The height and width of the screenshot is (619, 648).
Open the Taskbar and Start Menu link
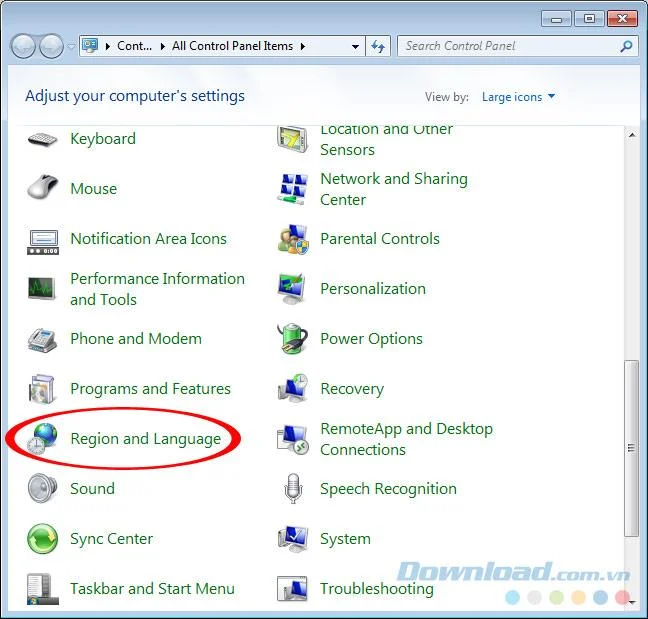click(152, 588)
